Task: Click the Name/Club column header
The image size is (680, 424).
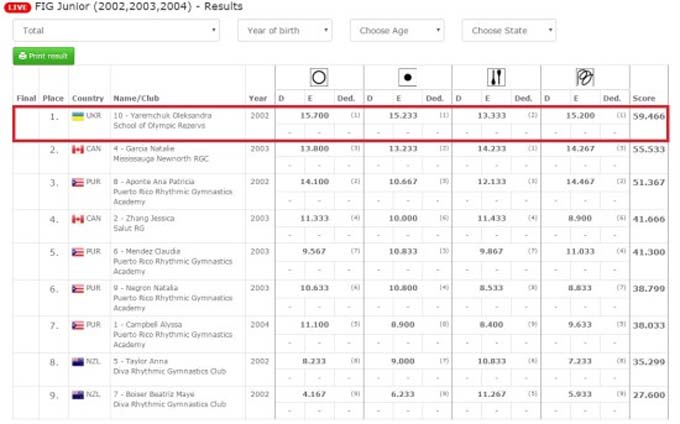Action: (136, 98)
